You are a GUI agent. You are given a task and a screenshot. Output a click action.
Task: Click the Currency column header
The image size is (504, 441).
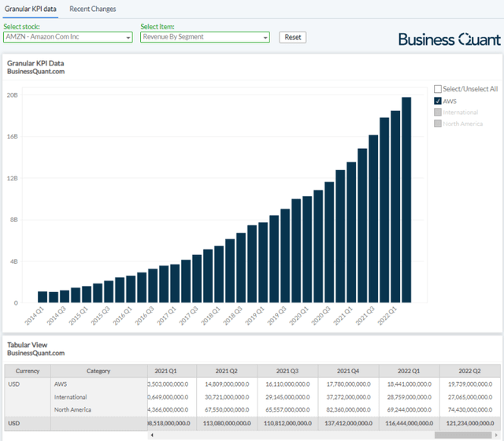point(28,371)
